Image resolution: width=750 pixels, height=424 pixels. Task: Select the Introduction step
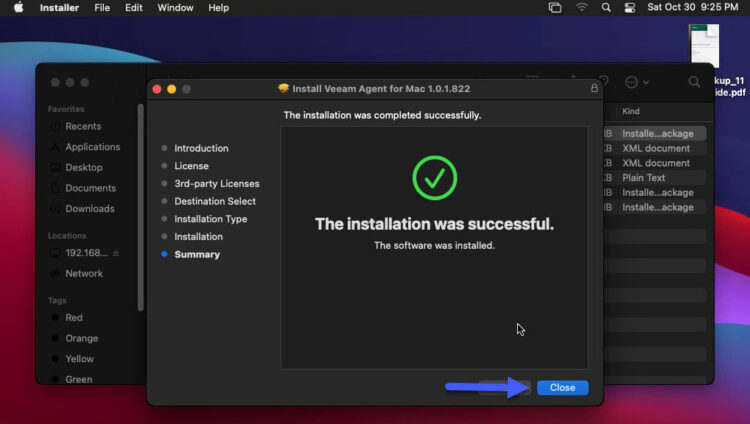(x=201, y=148)
